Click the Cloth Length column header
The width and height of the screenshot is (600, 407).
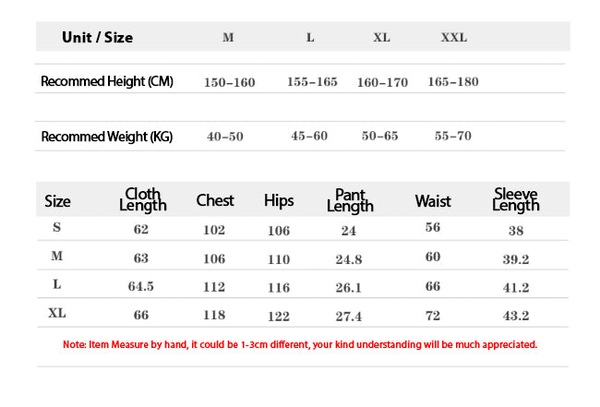143,200
